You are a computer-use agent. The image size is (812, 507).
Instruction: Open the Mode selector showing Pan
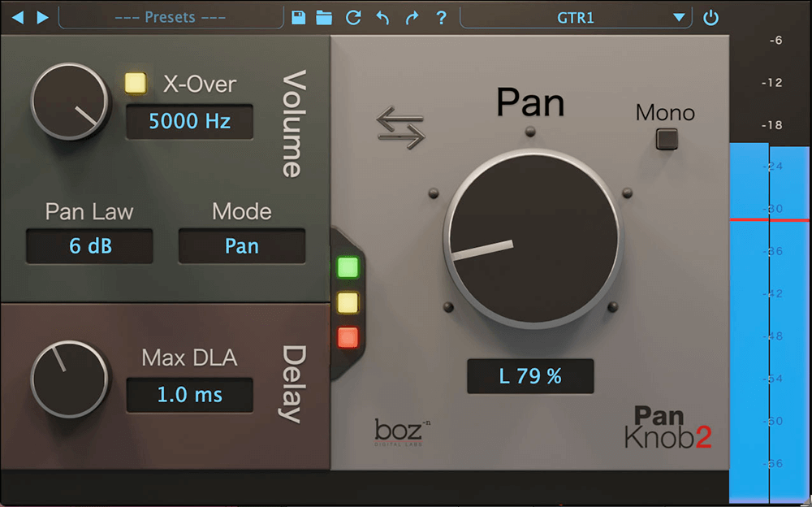click(241, 246)
